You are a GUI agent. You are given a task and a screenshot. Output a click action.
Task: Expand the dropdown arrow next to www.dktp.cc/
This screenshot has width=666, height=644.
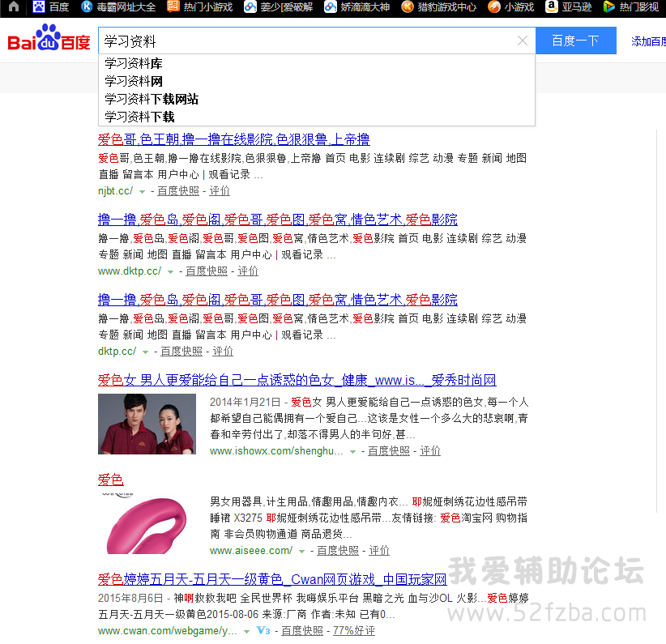[170, 272]
